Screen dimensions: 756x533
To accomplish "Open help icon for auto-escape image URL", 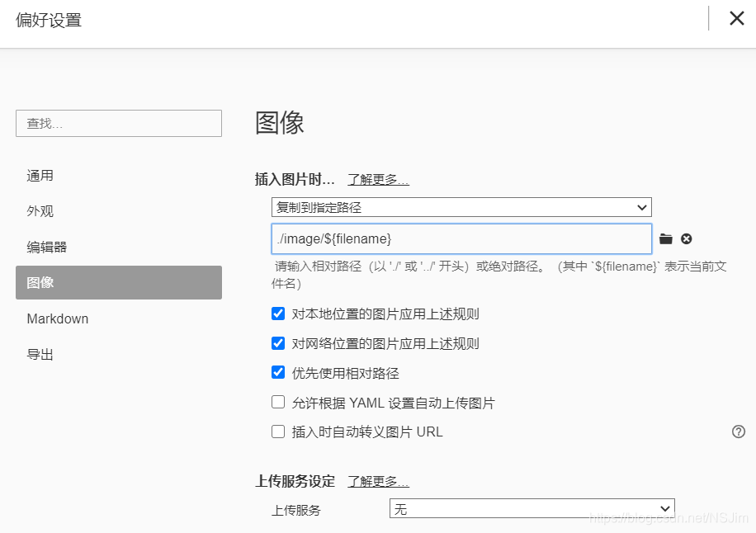I will point(738,432).
